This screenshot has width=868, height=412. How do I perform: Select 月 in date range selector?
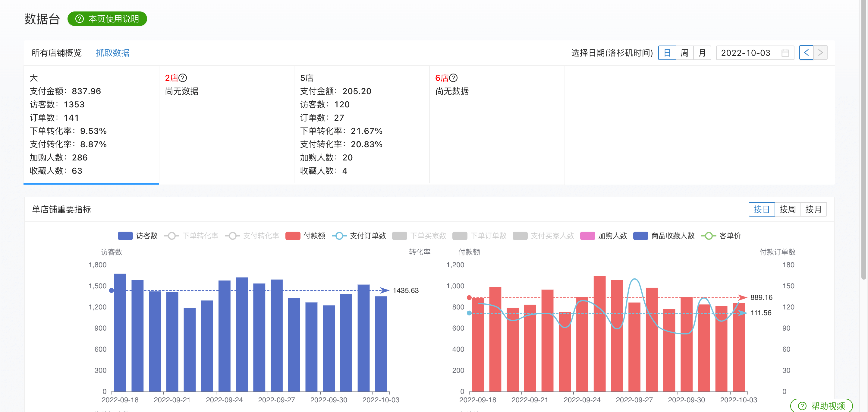702,53
